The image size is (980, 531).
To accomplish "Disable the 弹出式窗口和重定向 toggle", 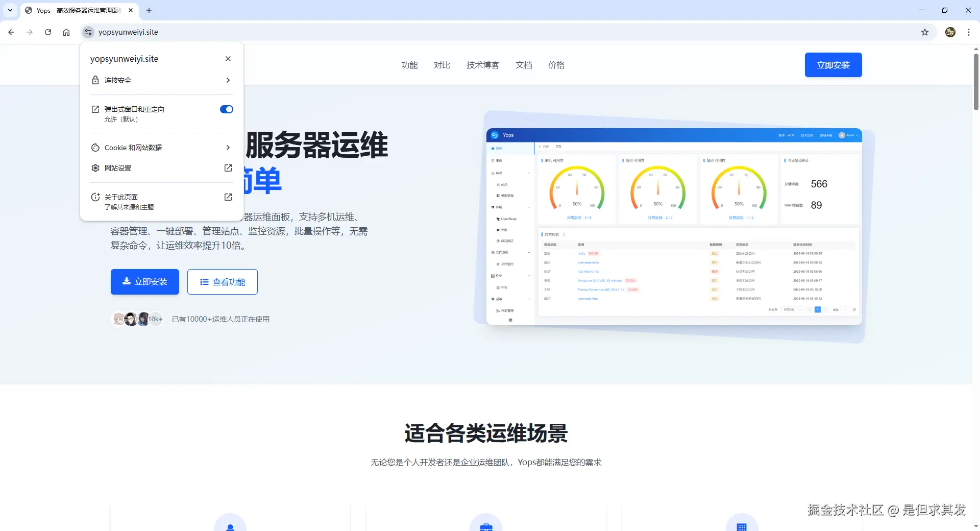I will 226,109.
